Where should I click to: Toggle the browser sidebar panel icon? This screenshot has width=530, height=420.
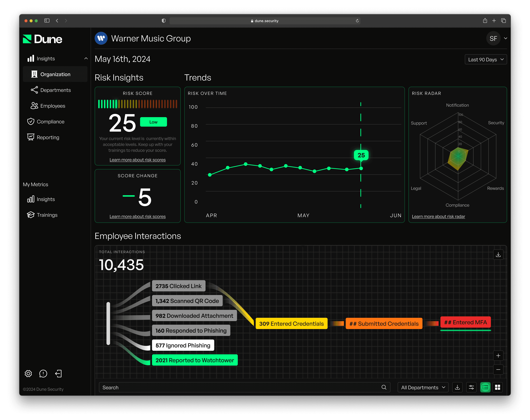point(47,21)
